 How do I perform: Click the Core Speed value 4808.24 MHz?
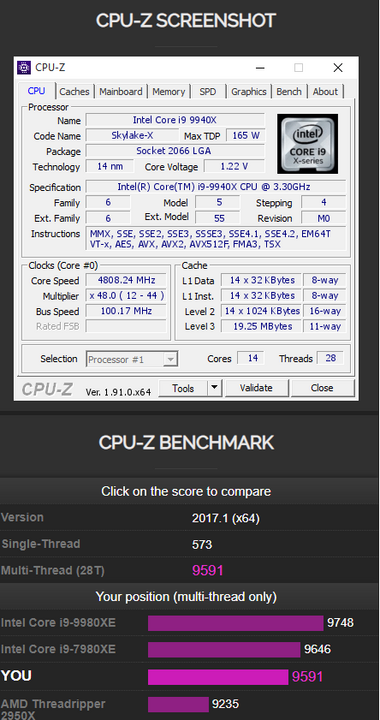126,280
